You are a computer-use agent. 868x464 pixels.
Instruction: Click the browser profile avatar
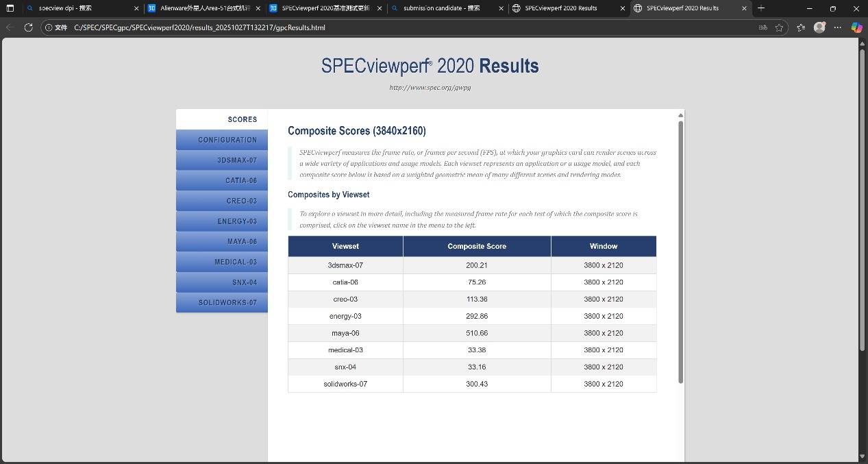[x=819, y=27]
